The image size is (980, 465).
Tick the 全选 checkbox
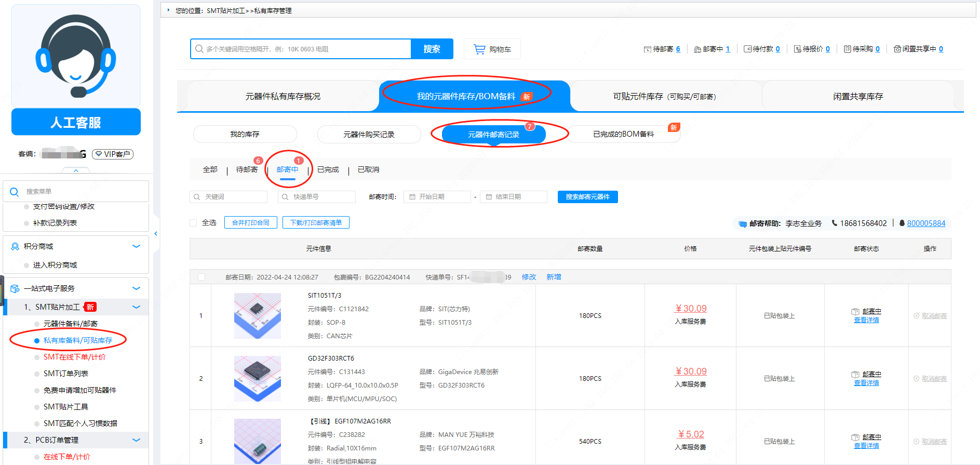[194, 223]
